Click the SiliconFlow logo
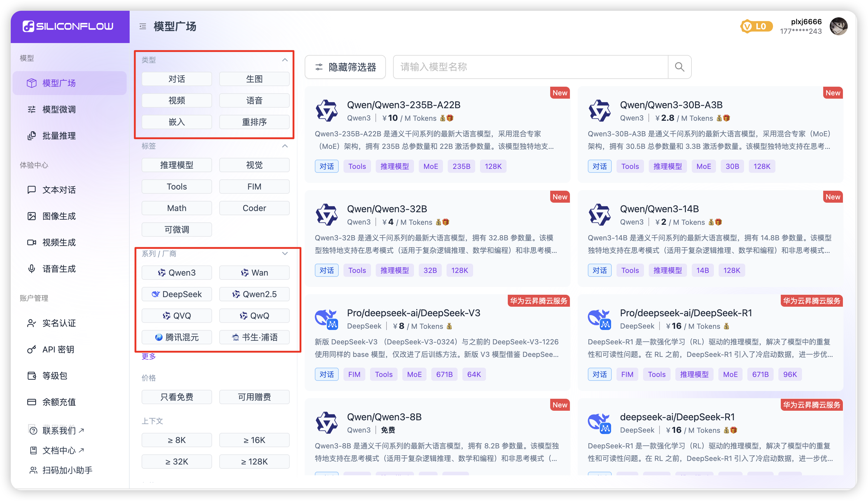868x501 pixels. (x=68, y=26)
